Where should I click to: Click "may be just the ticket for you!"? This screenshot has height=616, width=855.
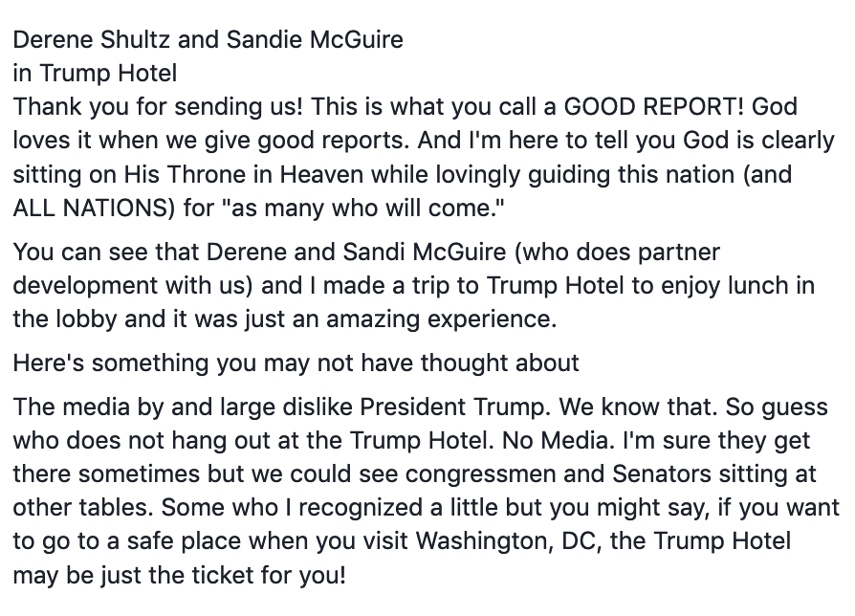[x=180, y=575]
